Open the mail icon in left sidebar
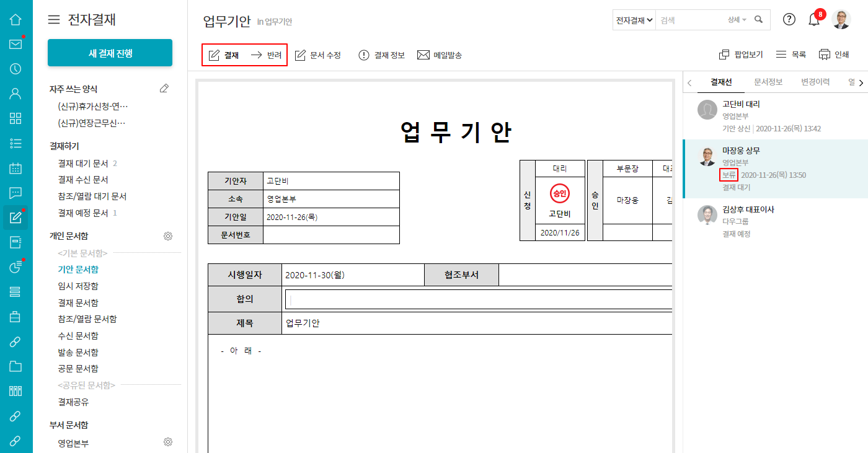868x453 pixels. 15,44
